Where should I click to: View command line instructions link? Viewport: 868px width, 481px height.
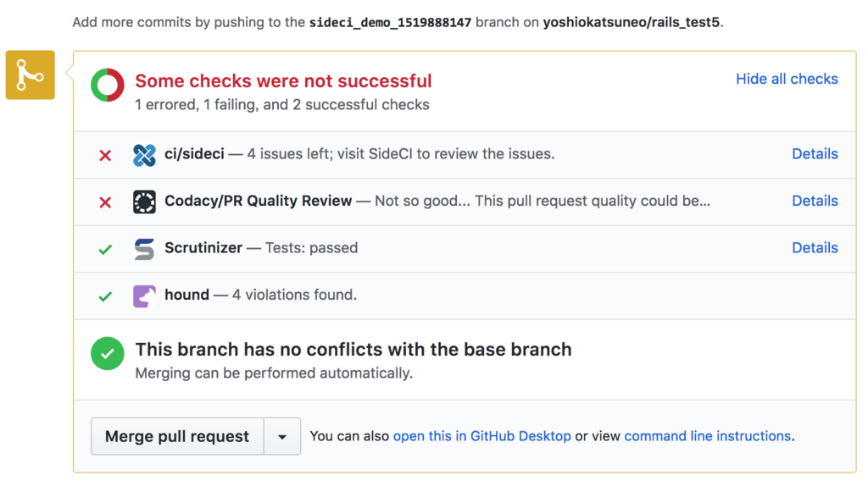[708, 436]
